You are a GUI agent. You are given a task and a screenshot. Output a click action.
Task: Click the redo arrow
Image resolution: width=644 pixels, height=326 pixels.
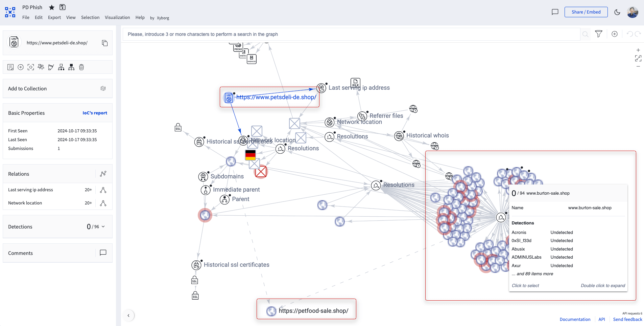pos(638,34)
